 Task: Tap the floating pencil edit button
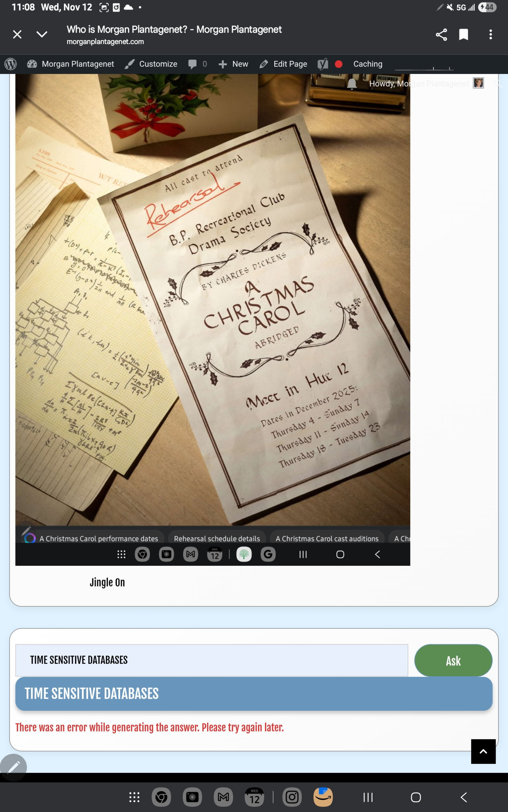[x=13, y=767]
